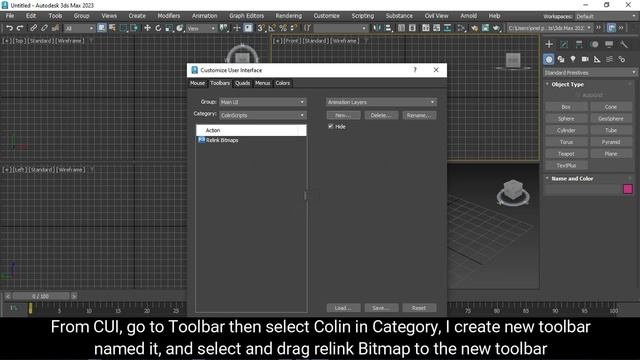Open the reference coordinate View dropdown
The width and height of the screenshot is (640, 360).
(201, 28)
